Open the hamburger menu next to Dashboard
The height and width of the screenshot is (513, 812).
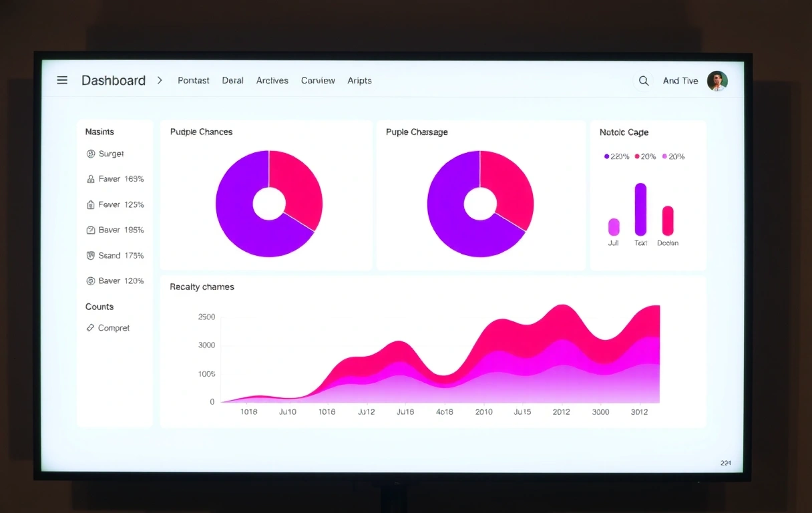pyautogui.click(x=62, y=80)
